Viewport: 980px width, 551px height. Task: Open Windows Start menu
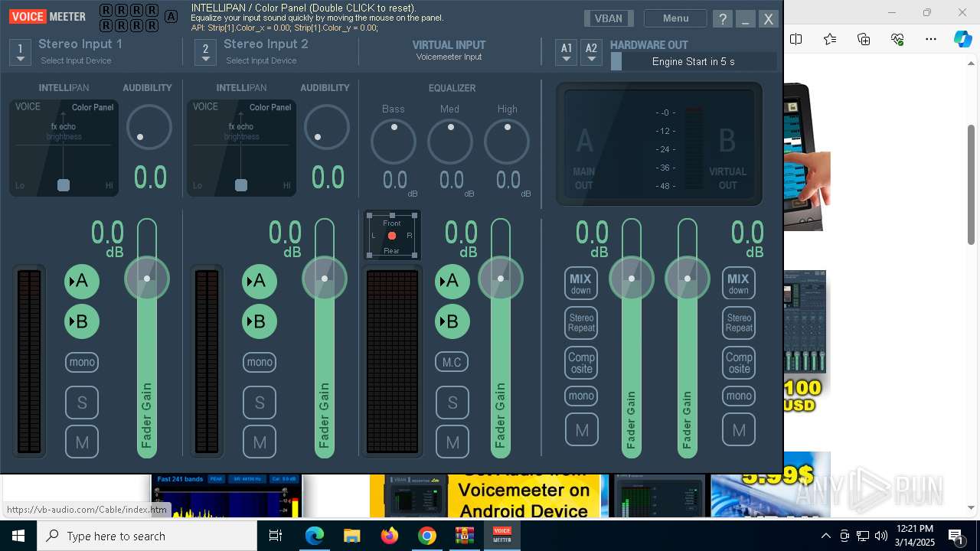[x=18, y=536]
